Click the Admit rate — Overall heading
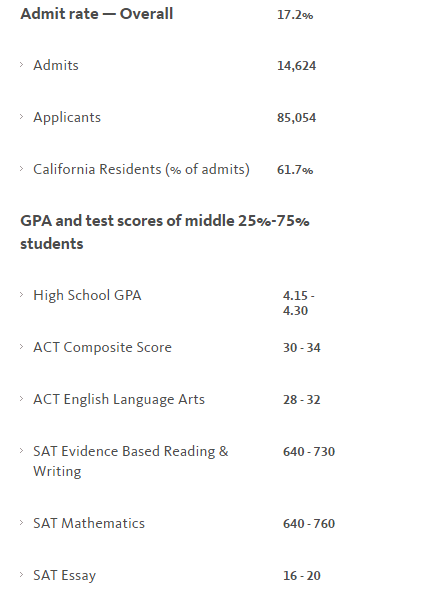Image resolution: width=446 pixels, height=589 pixels. tap(97, 14)
